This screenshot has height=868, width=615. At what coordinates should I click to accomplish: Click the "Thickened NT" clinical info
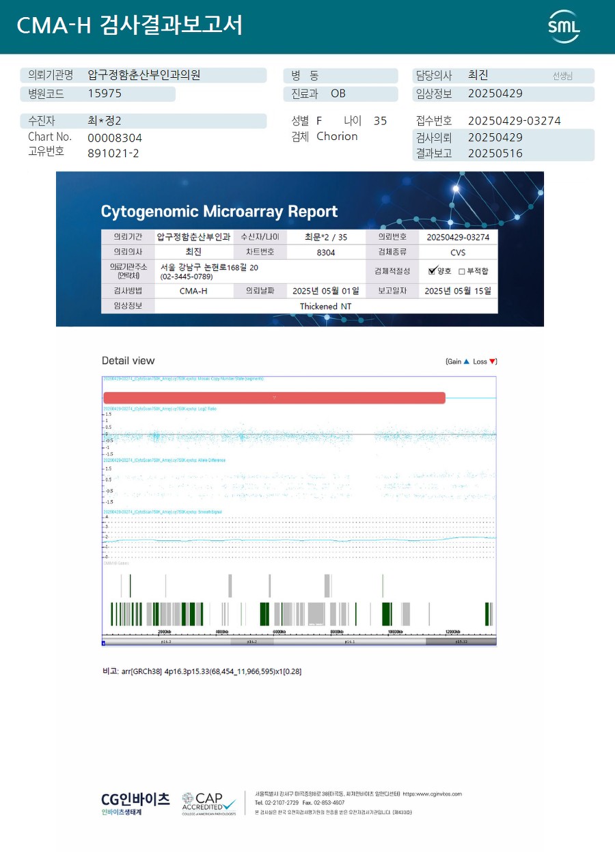[x=326, y=306]
